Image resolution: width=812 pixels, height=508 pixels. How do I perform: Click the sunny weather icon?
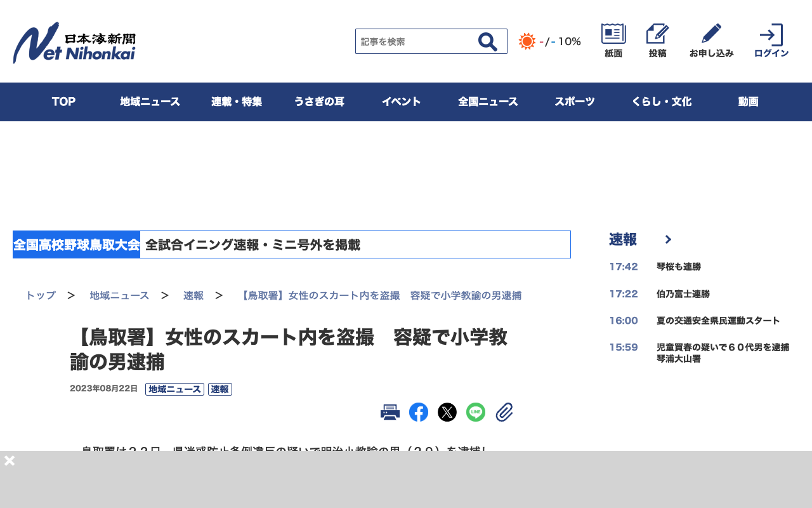point(527,41)
